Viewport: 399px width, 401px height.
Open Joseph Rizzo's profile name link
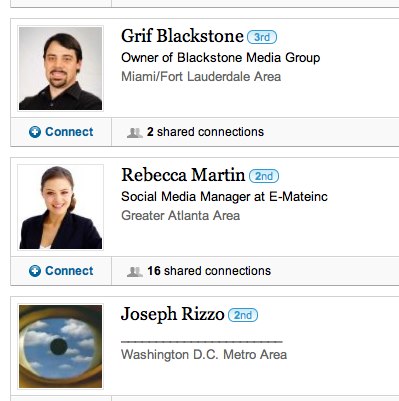(x=173, y=315)
